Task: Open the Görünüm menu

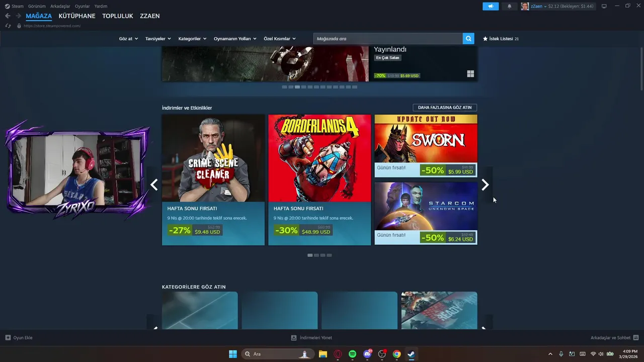Action: (x=37, y=6)
